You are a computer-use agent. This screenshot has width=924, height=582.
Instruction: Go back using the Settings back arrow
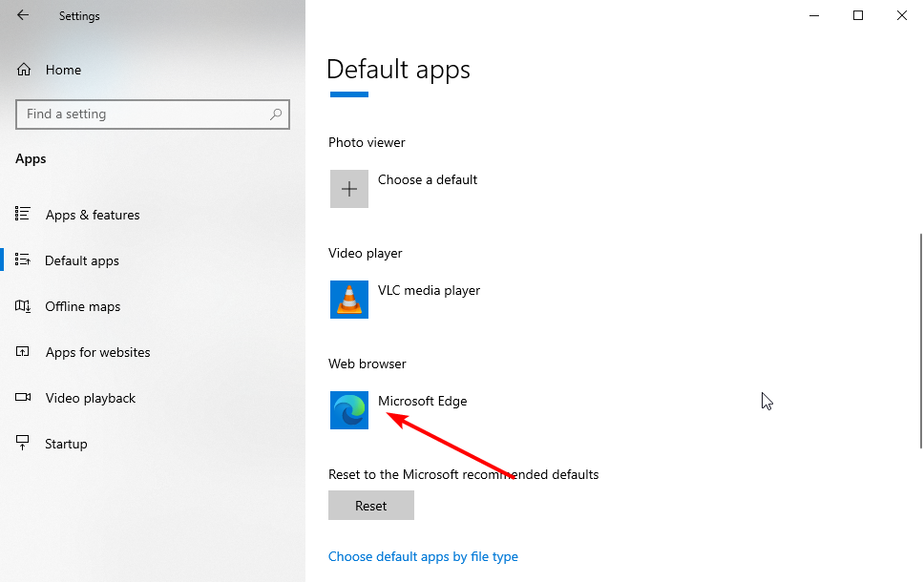[23, 15]
